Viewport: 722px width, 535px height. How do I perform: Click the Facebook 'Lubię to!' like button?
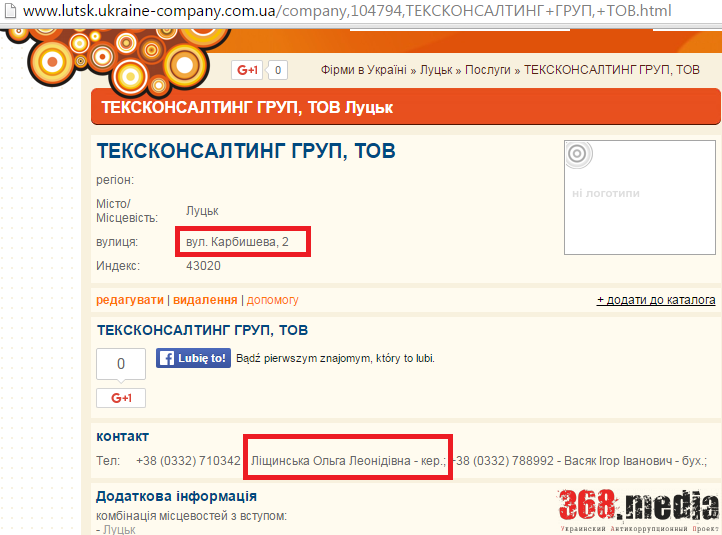tap(193, 358)
